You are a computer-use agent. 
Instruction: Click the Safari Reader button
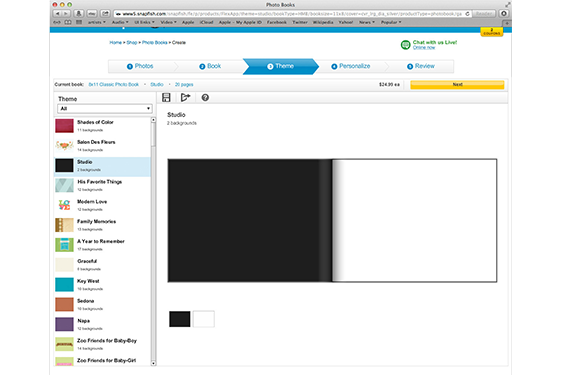coord(484,13)
